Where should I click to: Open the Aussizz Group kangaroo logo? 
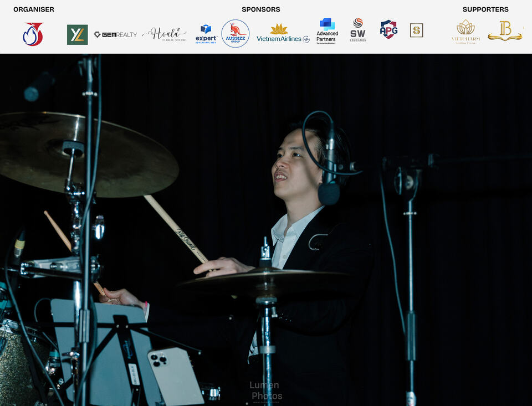(x=236, y=33)
